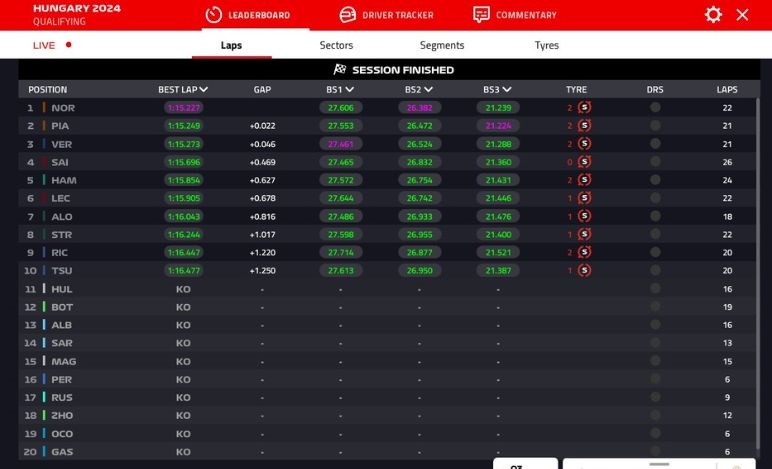The width and height of the screenshot is (772, 469).
Task: Click the checkered flag session icon
Action: click(x=340, y=70)
